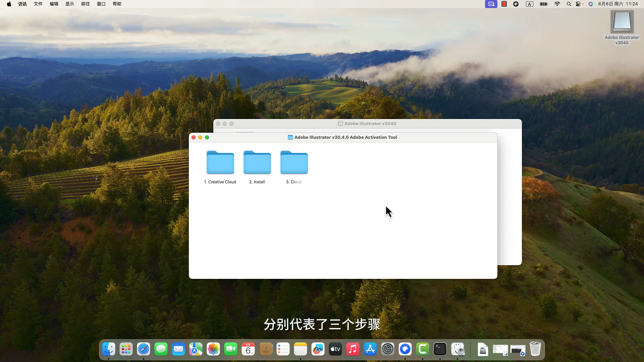Screen dimensions: 644x362
Task: Open the green Camtasia app in Dock
Action: click(423, 349)
